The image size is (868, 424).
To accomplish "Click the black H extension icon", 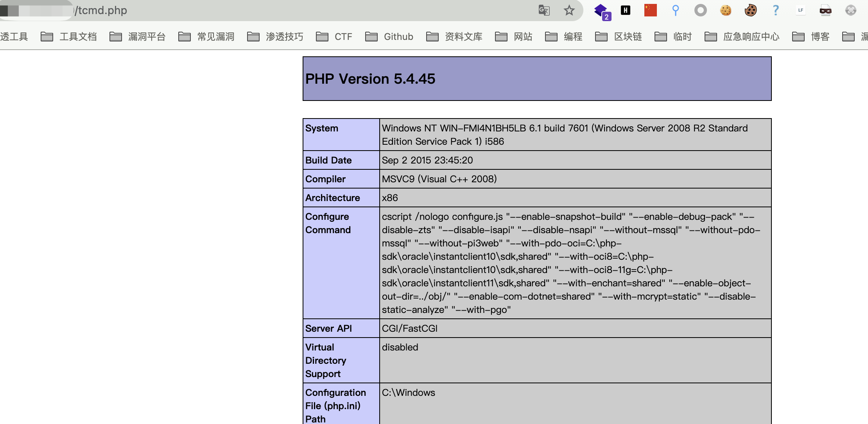I will pyautogui.click(x=626, y=10).
